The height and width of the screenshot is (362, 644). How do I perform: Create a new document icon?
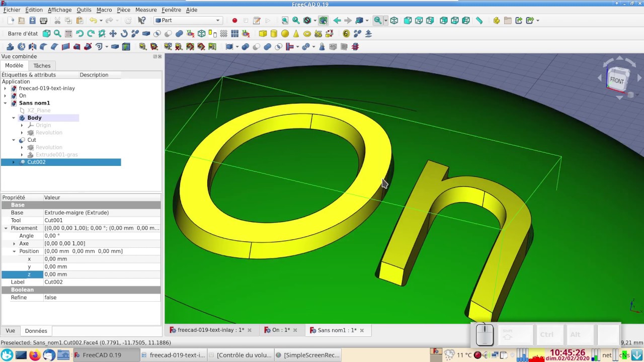click(11, 21)
